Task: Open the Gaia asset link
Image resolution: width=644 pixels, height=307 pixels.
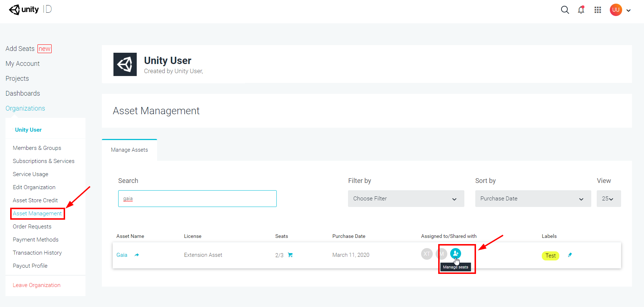Action: pos(122,255)
